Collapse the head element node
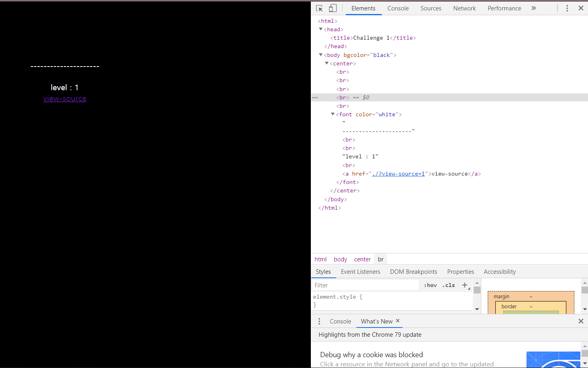The image size is (588, 368). (x=320, y=29)
